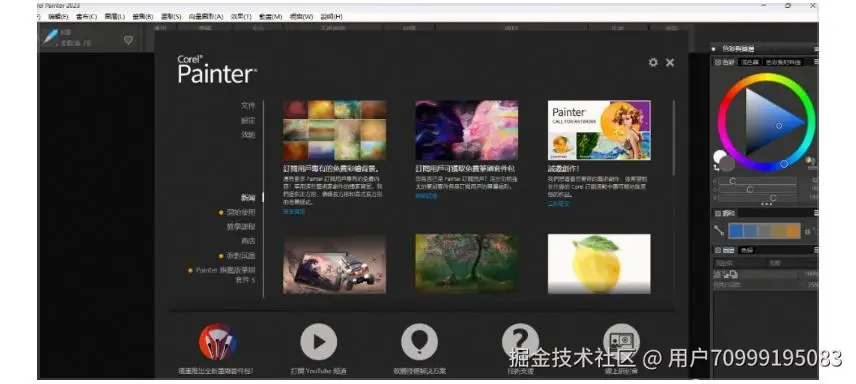
Task: Select the 效能 welcome sidebar item
Action: pyautogui.click(x=248, y=134)
